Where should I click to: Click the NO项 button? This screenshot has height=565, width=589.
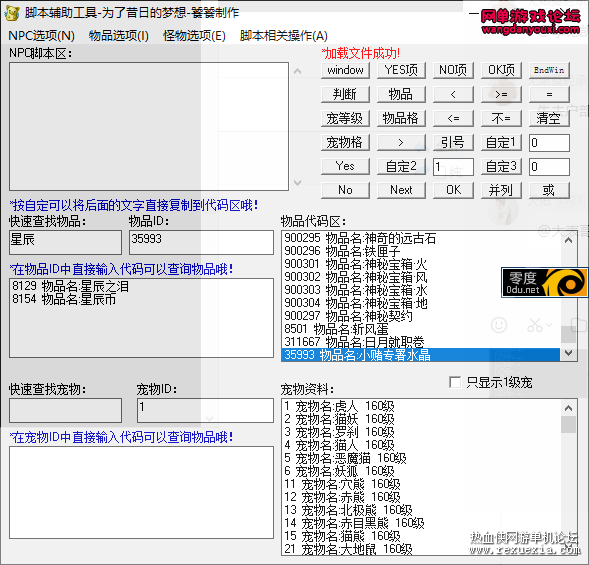click(x=453, y=70)
